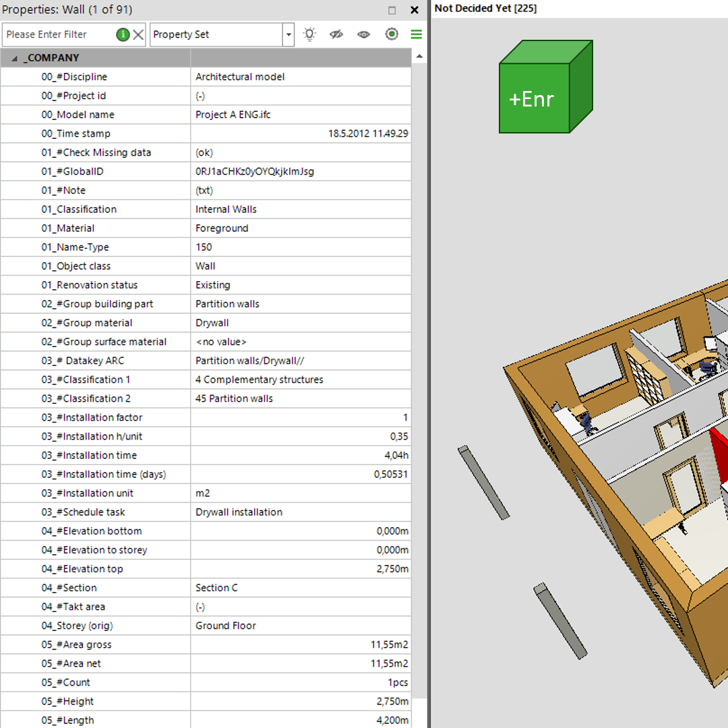
Task: Clear the filter with the X icon
Action: coord(138,34)
